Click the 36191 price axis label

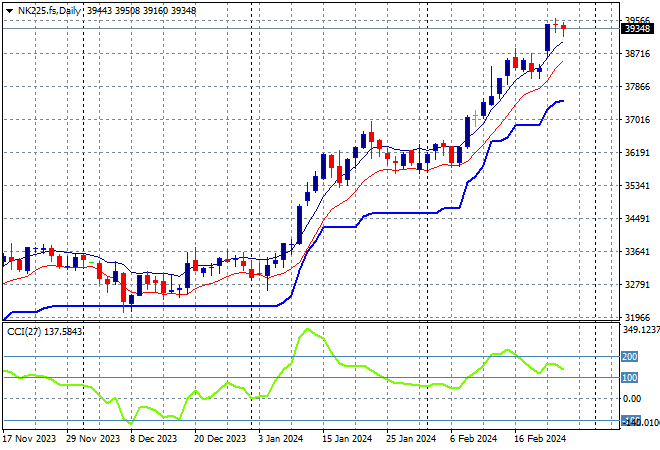pyautogui.click(x=637, y=153)
